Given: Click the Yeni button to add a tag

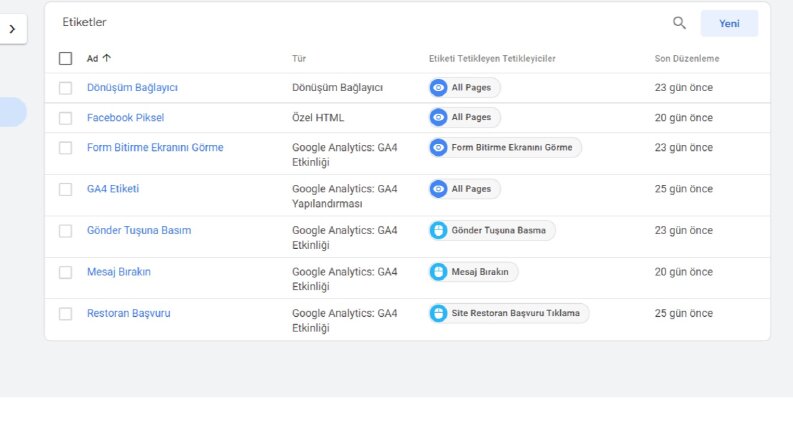Looking at the screenshot, I should 729,23.
